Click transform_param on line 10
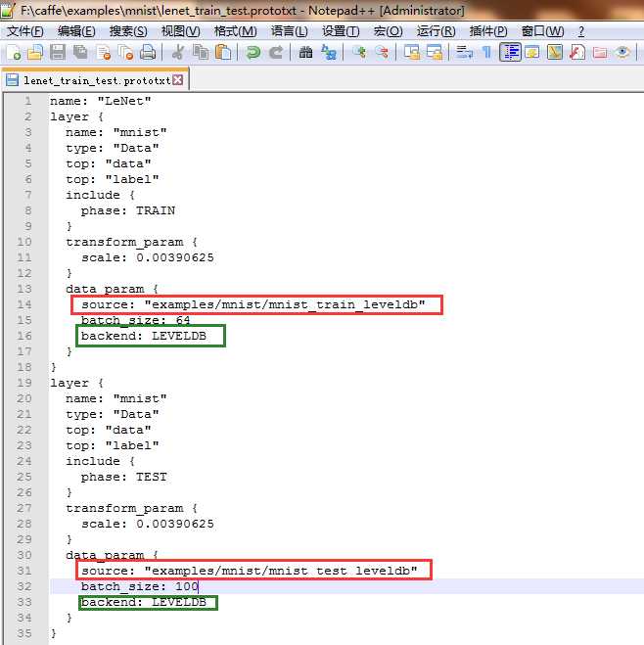Viewport: 644px width, 645px height. click(x=124, y=242)
